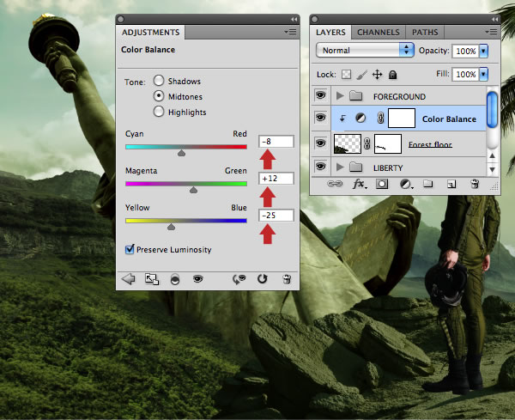Click Magenta-Green slider track
515x420 pixels.
186,184
